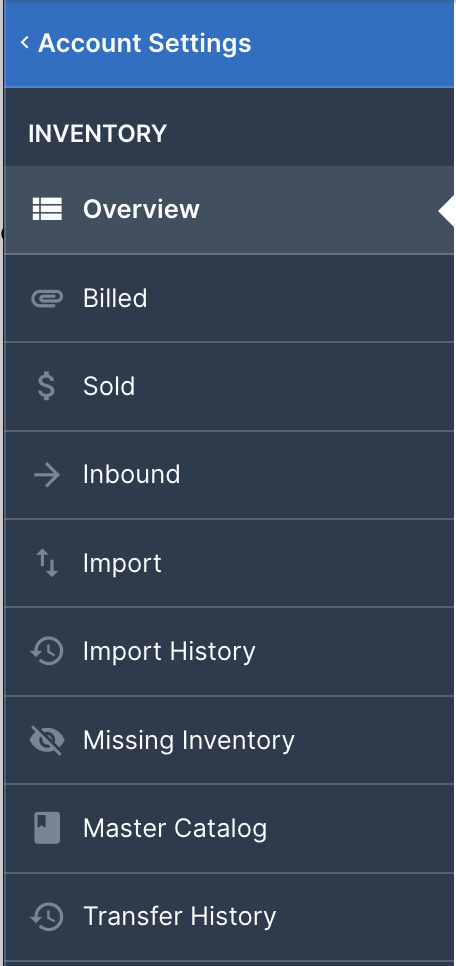Click the Import up-down arrows icon
456x966 pixels.
click(x=47, y=563)
